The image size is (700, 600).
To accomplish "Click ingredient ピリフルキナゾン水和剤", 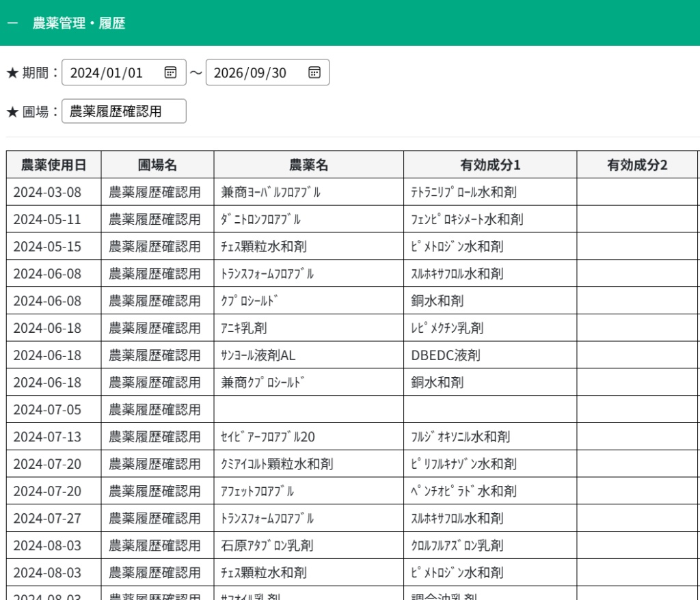I will (464, 464).
